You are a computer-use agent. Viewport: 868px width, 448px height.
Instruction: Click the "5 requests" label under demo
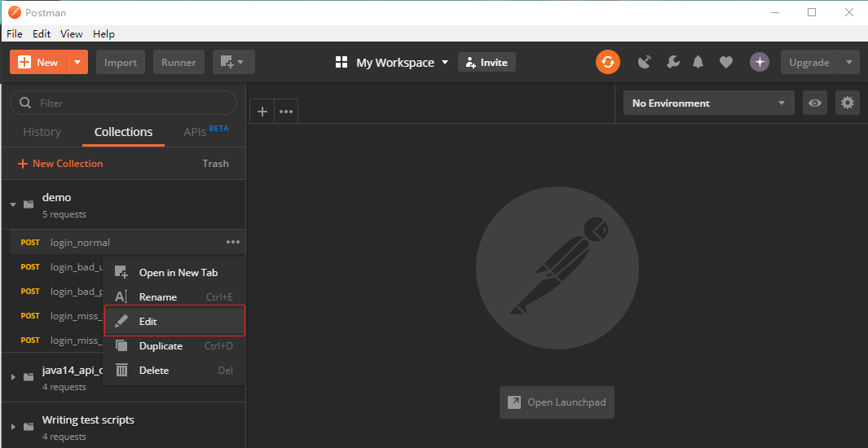(64, 214)
